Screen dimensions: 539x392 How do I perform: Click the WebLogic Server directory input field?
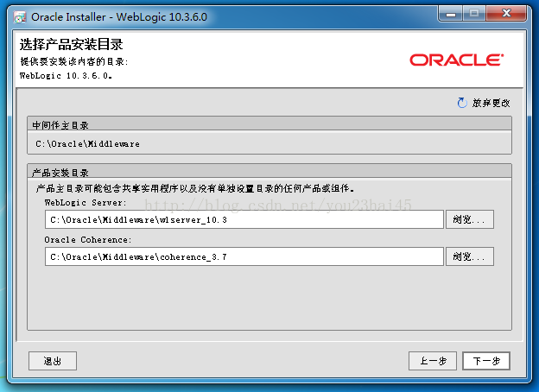244,219
